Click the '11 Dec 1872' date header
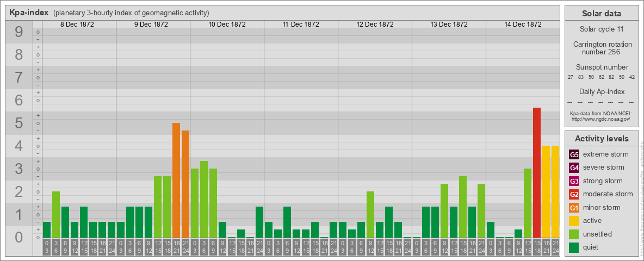The image size is (644, 261). click(301, 24)
